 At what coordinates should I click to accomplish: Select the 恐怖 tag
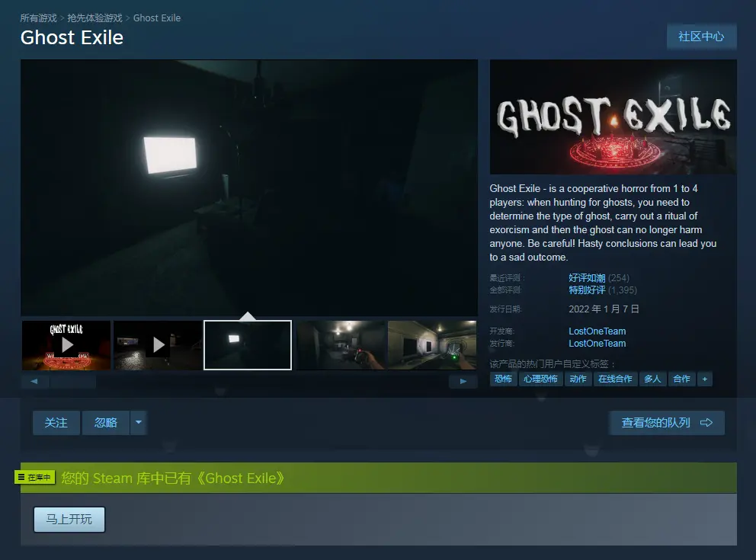503,379
